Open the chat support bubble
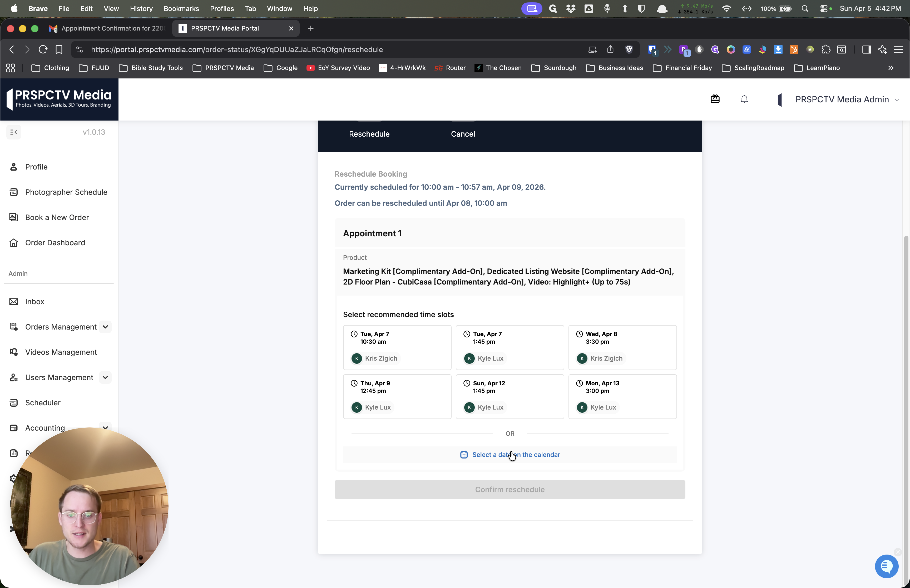The height and width of the screenshot is (588, 910). click(x=886, y=566)
